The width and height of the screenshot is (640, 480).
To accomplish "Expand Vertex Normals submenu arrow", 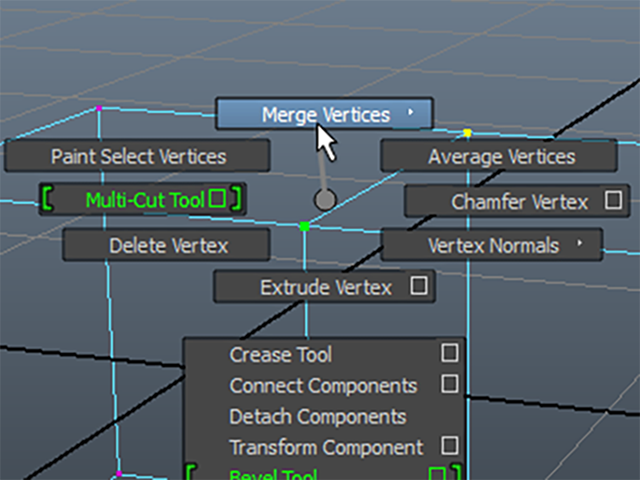I will pos(580,243).
